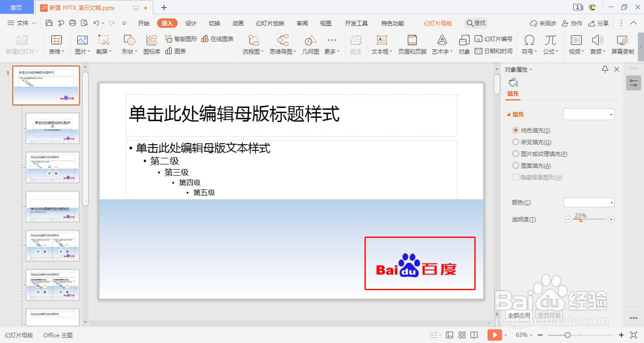Adjust the 透明度 transparency slider handle

pyautogui.click(x=581, y=220)
